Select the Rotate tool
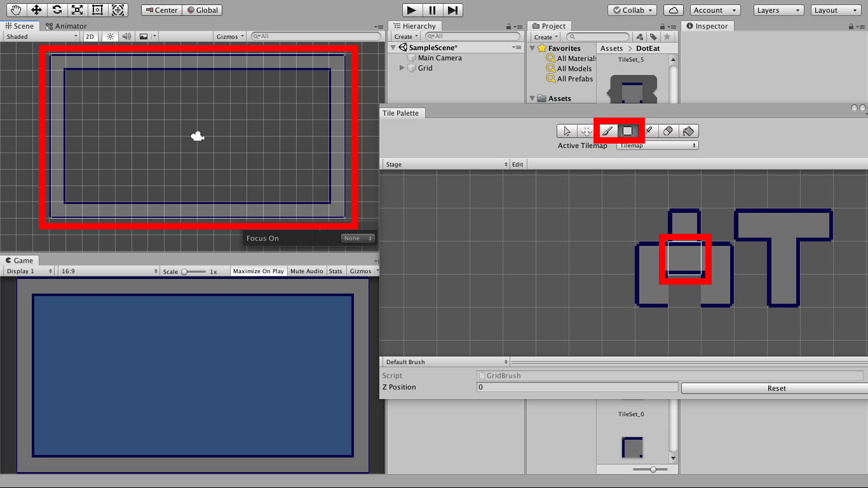 point(57,10)
